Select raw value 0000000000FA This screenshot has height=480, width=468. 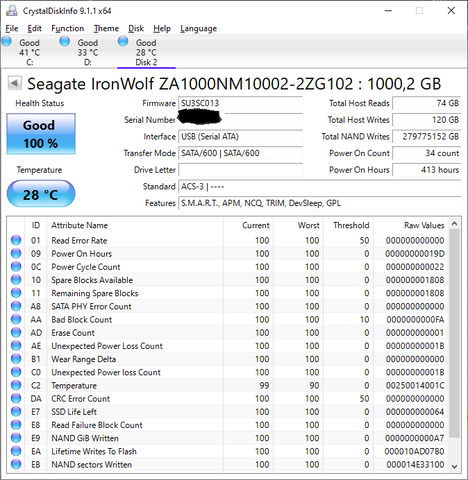coord(415,320)
